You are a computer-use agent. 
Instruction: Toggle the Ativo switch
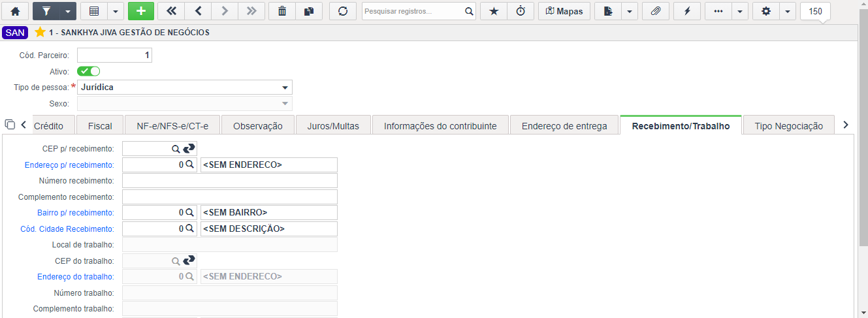point(89,71)
